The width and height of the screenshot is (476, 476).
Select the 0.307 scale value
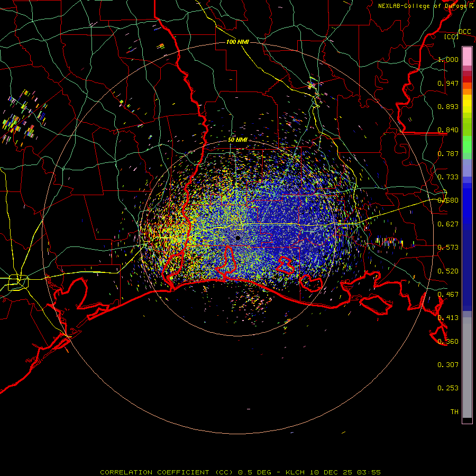tap(448, 365)
